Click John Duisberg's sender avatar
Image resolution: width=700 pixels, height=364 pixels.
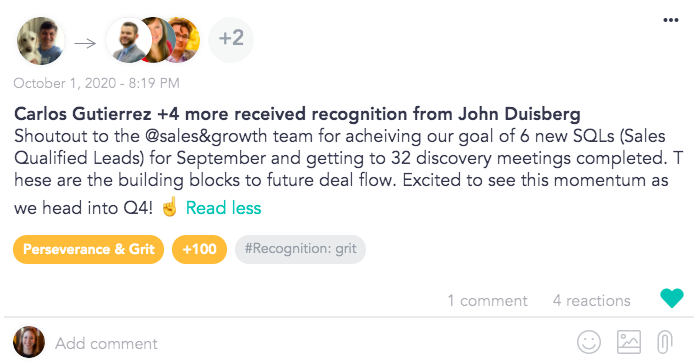[x=40, y=41]
